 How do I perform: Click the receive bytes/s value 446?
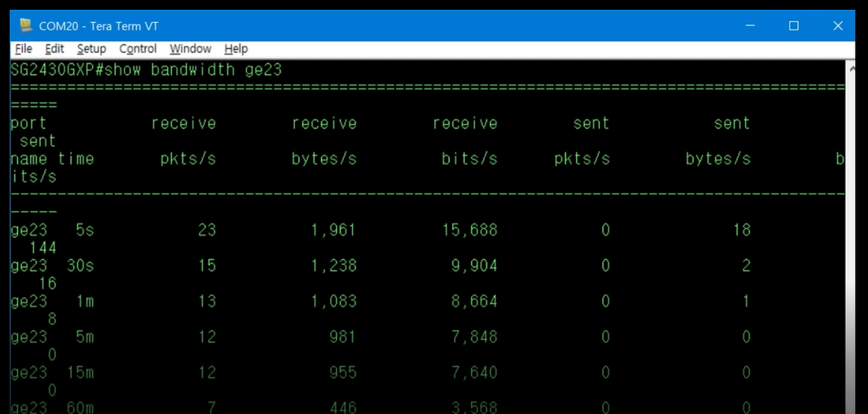tap(342, 408)
